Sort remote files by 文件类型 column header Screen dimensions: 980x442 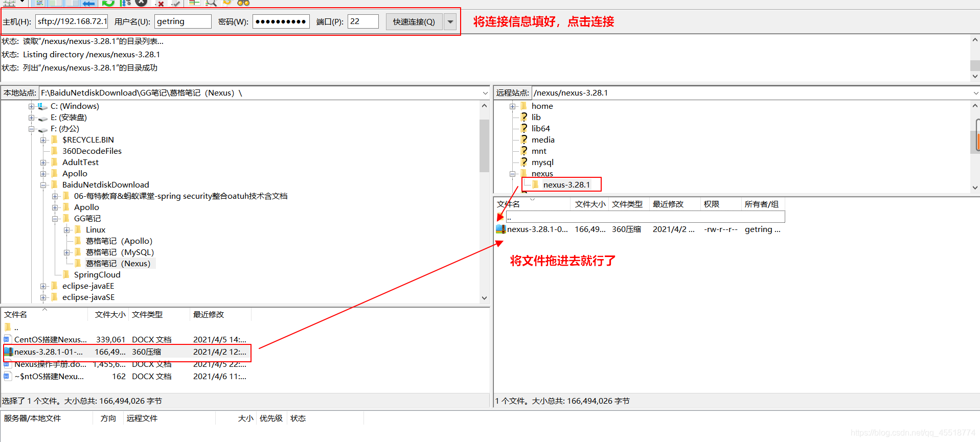(x=628, y=204)
